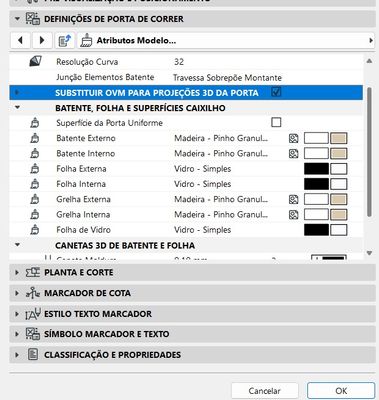Image resolution: width=379 pixels, height=400 pixels.
Task: Collapse Canetas 3D de Batente e Folha group
Action: click(x=17, y=245)
